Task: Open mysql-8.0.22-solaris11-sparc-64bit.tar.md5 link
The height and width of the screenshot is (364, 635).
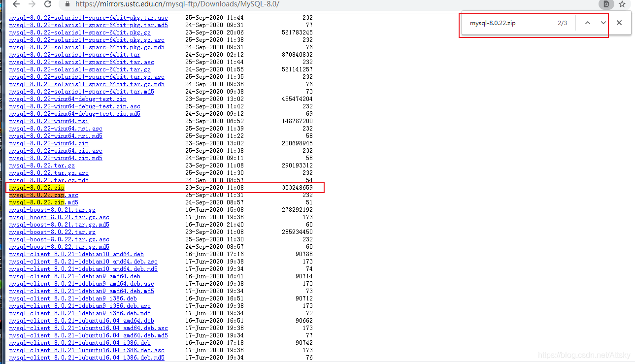Action: click(x=82, y=92)
